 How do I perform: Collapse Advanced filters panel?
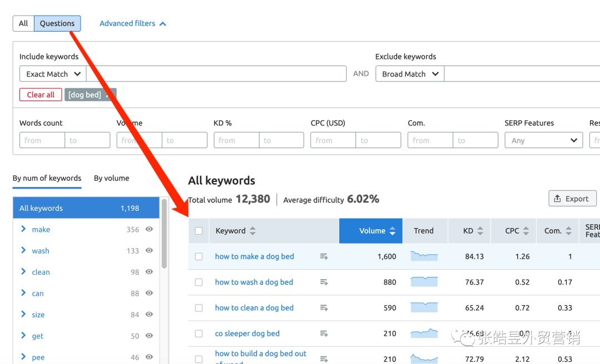click(x=132, y=23)
